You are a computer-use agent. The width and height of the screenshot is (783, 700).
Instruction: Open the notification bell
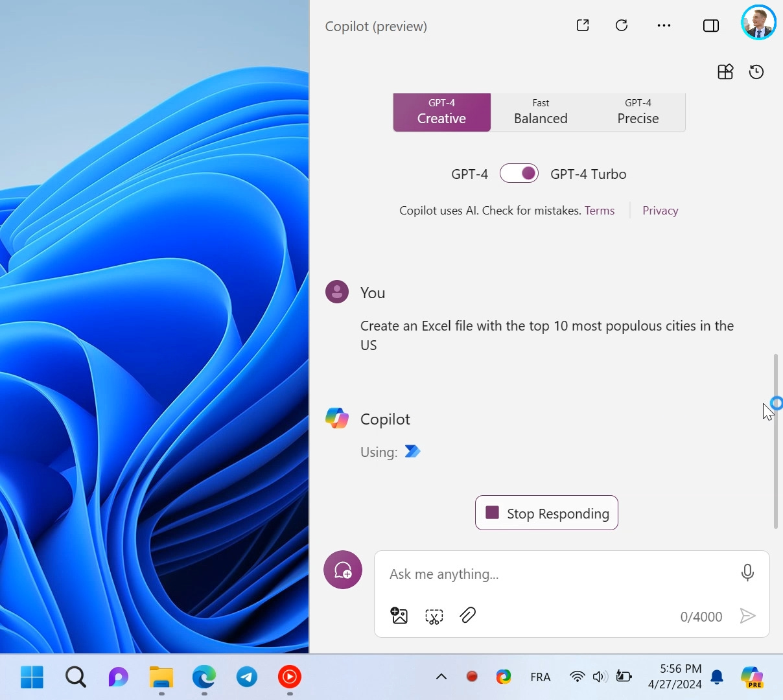tap(717, 677)
